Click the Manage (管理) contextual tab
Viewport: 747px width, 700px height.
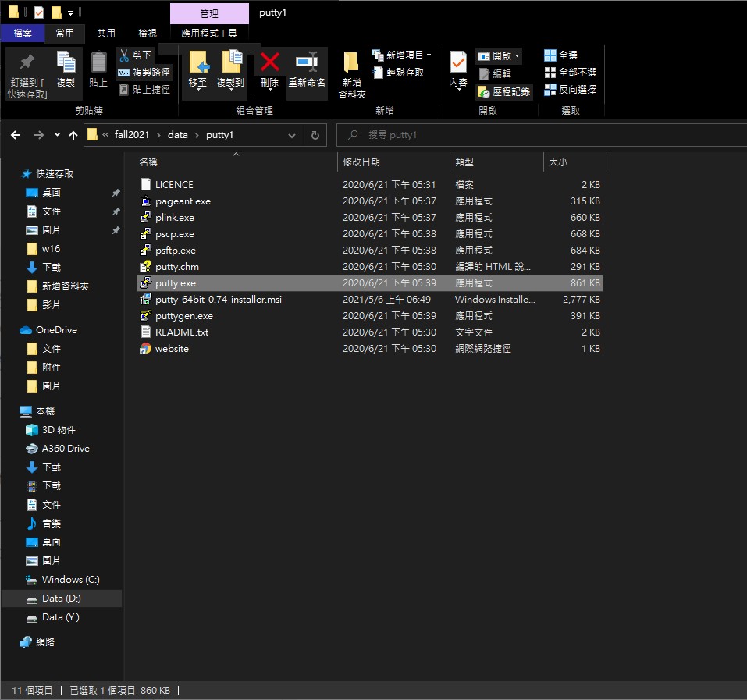tap(209, 13)
